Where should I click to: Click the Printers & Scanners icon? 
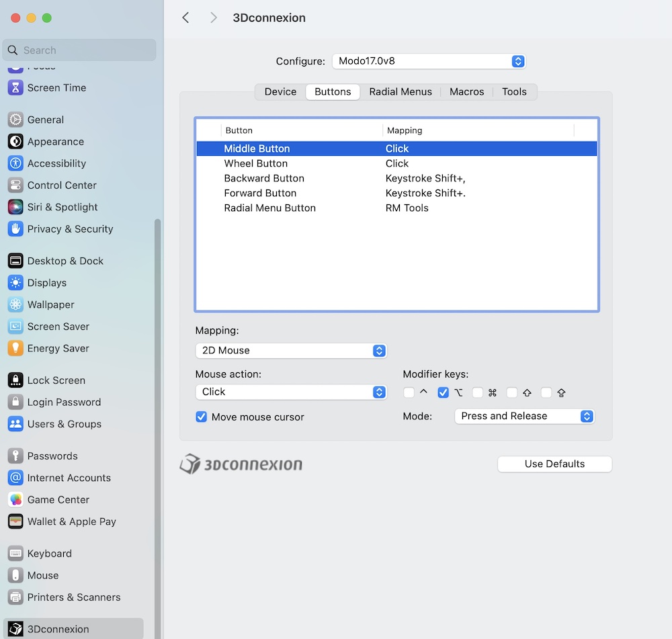click(x=15, y=597)
